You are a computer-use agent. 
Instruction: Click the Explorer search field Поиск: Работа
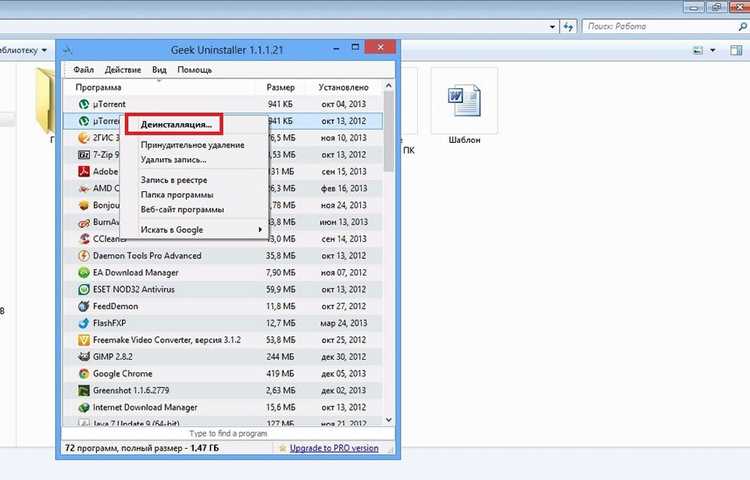(659, 26)
